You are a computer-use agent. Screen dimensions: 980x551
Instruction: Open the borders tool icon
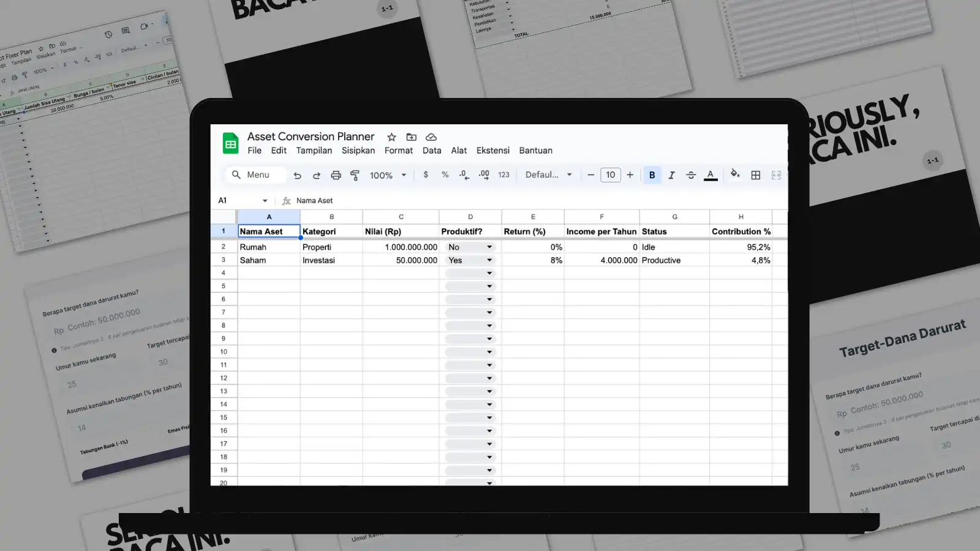[x=756, y=175]
